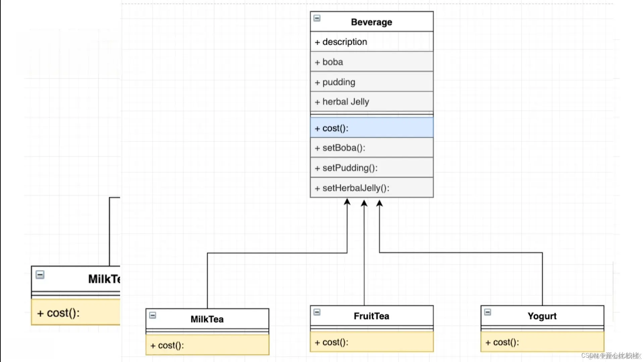Select the Beverage class title
Image resolution: width=644 pixels, height=362 pixels.
pyautogui.click(x=371, y=22)
